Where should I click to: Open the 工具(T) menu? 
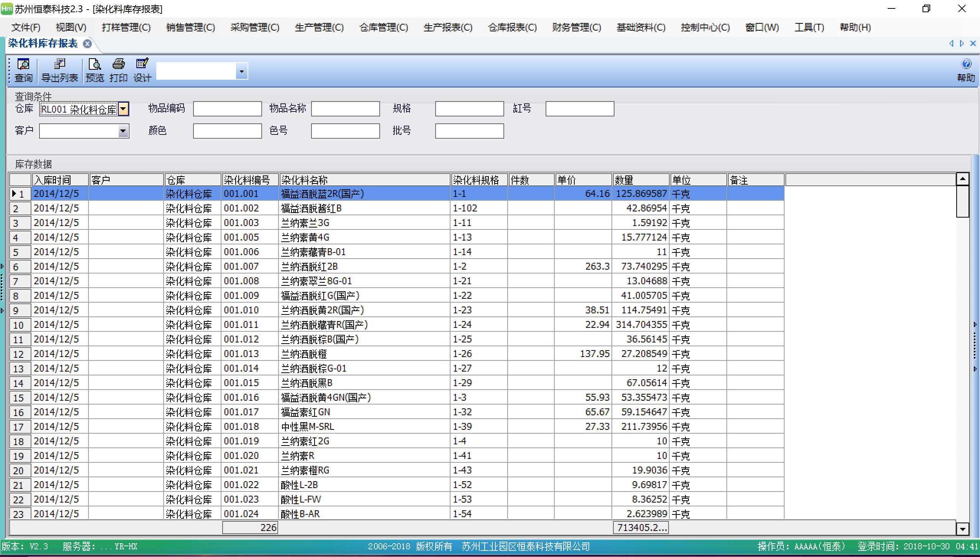coord(809,28)
